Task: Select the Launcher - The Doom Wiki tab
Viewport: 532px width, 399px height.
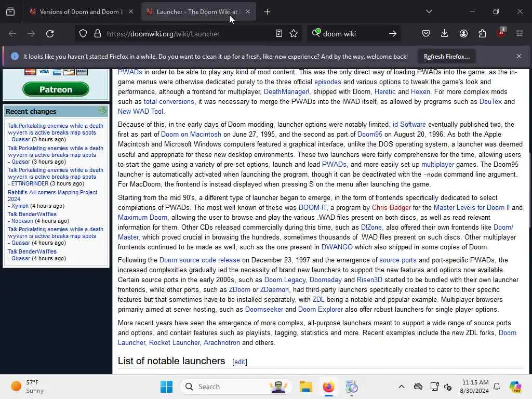Action: pos(198,12)
